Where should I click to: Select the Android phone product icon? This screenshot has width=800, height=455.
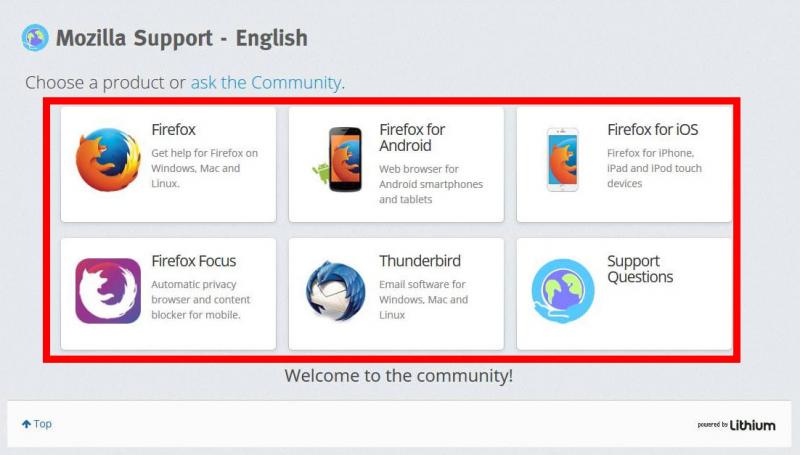click(339, 159)
